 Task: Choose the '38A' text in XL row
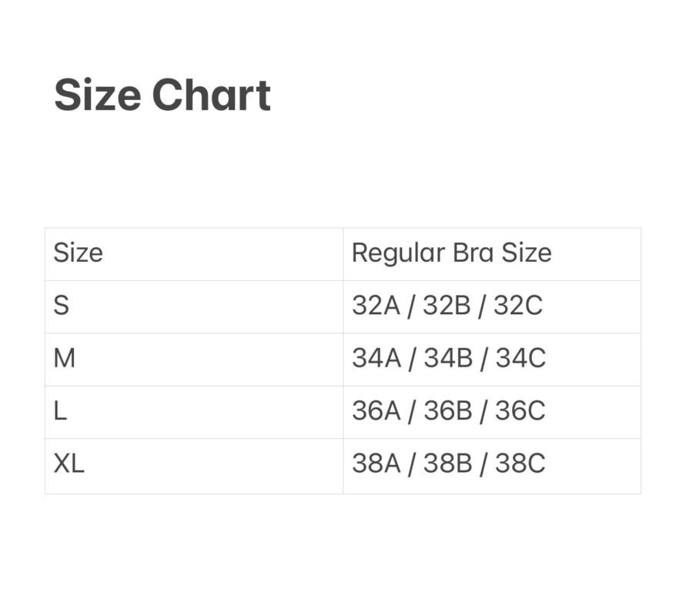coord(376,464)
